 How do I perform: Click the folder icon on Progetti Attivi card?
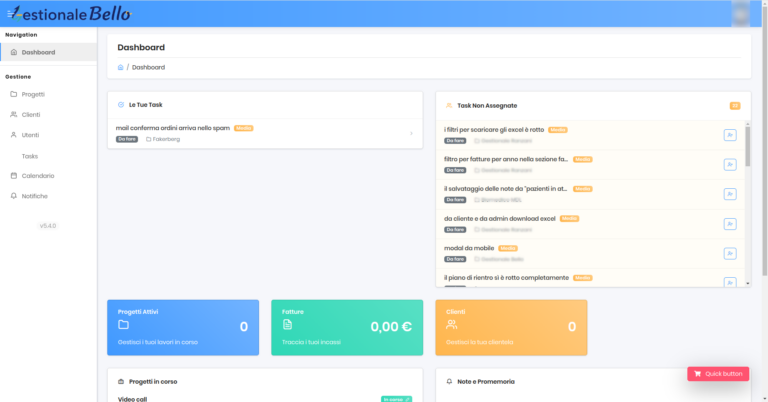coord(124,325)
